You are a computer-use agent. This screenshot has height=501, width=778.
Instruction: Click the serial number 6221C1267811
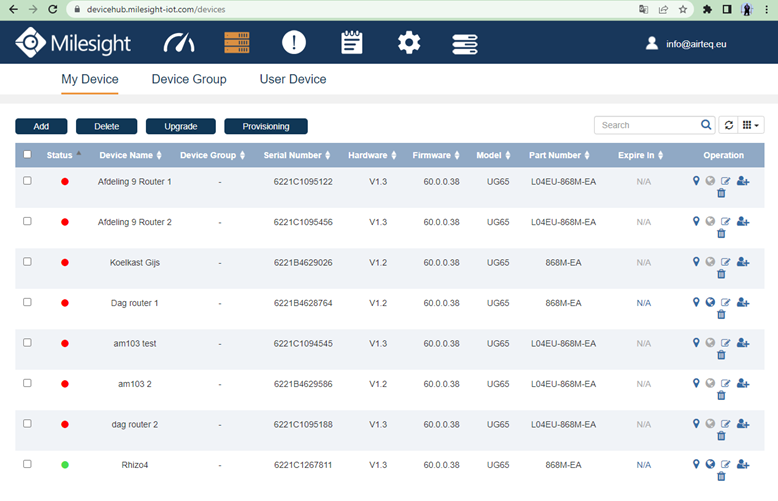click(303, 465)
